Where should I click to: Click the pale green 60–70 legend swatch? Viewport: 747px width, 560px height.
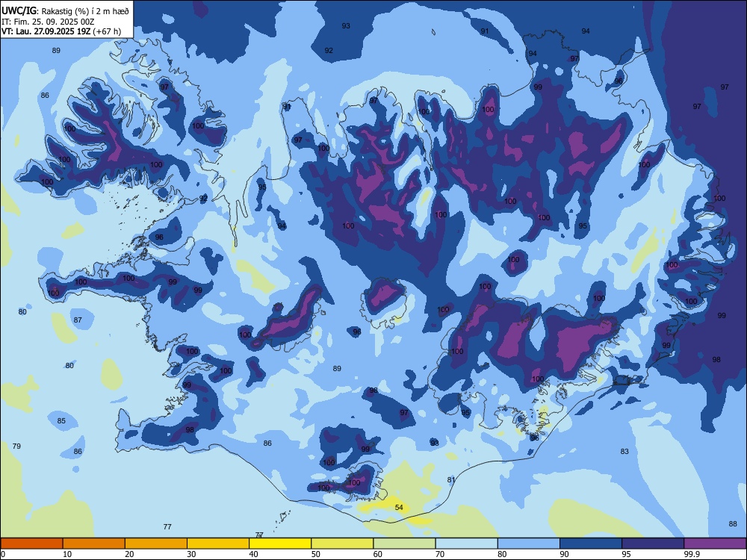(x=404, y=544)
